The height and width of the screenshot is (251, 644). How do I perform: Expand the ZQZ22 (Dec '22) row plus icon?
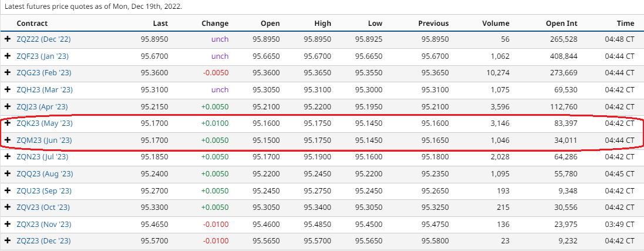pos(8,39)
